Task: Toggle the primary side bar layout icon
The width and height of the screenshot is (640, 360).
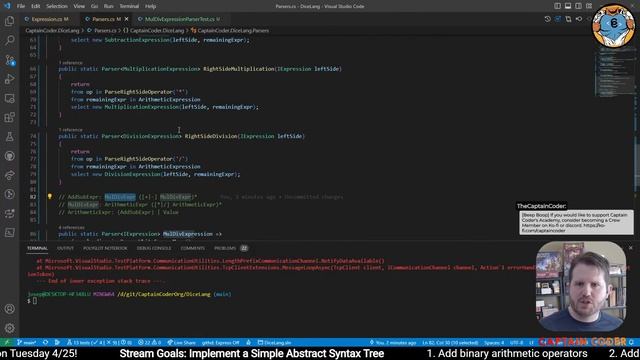Action: coord(558,6)
